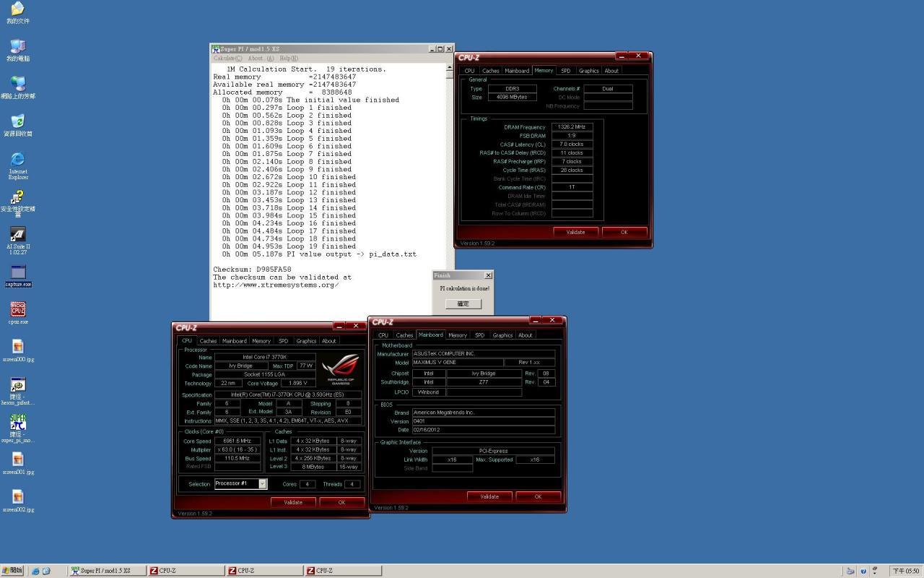Select the screen002.jpg file icon
Viewport: 924px width, 578px height.
[17, 501]
